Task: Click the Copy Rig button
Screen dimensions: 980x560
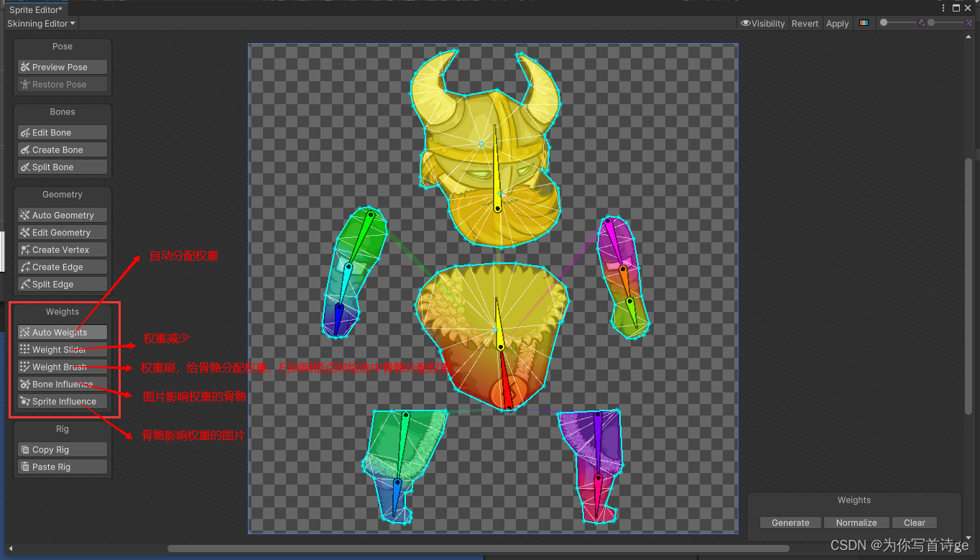Action: coord(63,449)
